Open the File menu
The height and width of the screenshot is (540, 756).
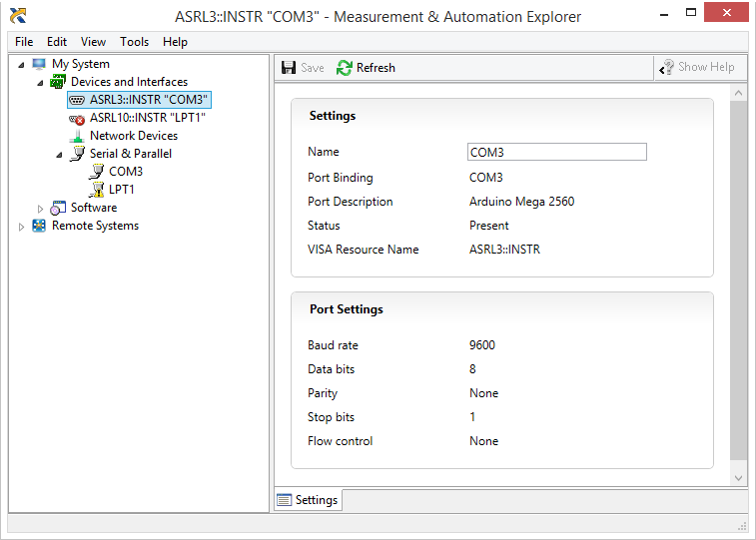pyautogui.click(x=24, y=42)
